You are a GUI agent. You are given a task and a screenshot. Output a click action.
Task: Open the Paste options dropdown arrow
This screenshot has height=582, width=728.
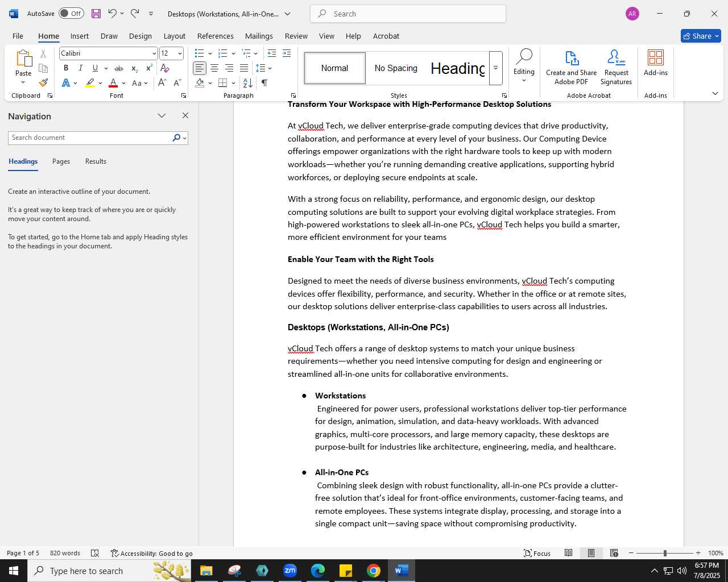pos(23,82)
